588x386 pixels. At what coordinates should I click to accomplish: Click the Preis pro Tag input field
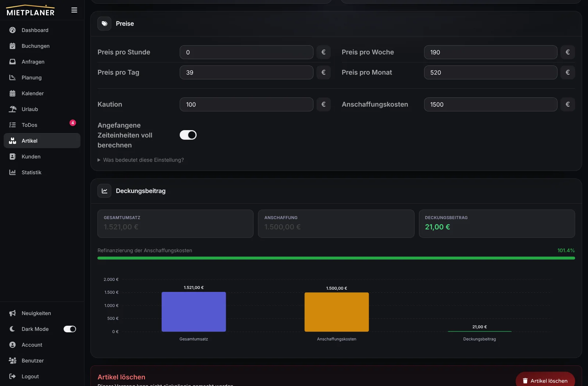pyautogui.click(x=247, y=72)
